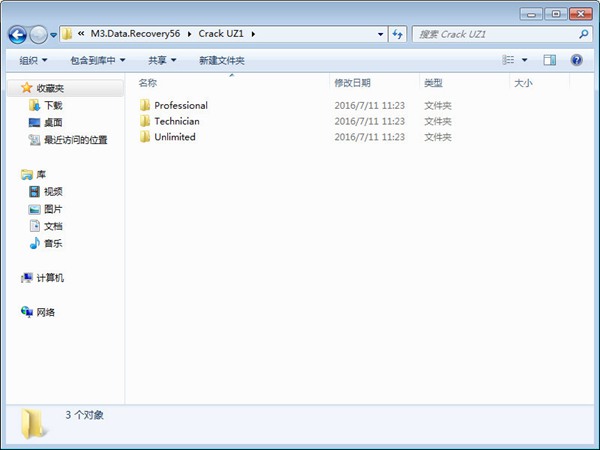The width and height of the screenshot is (600, 450).
Task: Open recent pages dropdown beside navigation arrows
Action: (x=54, y=35)
